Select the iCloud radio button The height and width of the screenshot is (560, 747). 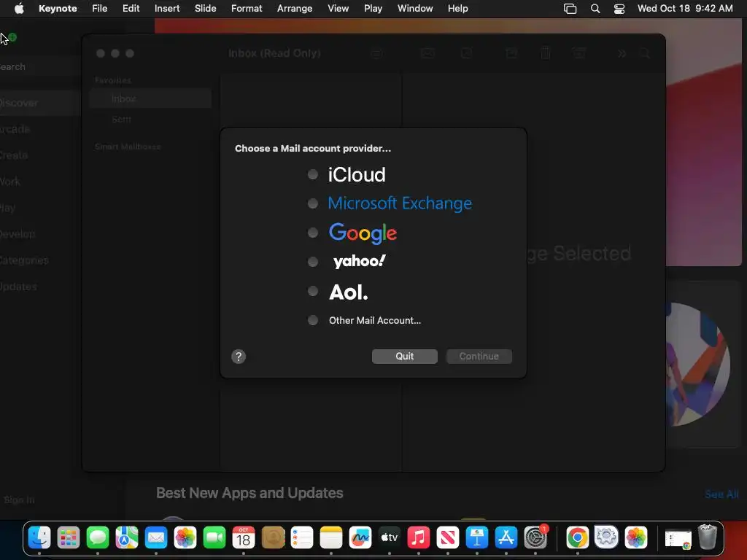(312, 174)
